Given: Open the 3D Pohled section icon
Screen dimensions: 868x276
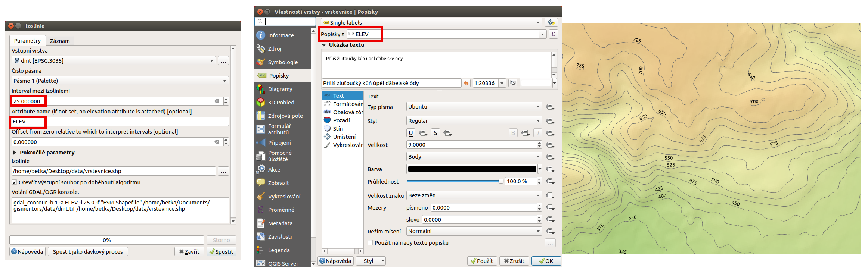Looking at the screenshot, I should coord(261,102).
